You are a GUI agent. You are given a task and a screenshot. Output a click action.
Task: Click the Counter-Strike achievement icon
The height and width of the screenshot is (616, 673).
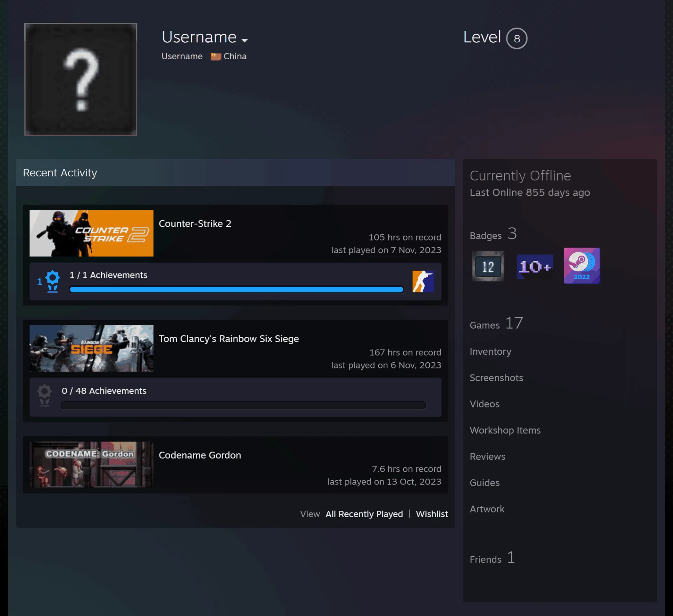point(423,282)
